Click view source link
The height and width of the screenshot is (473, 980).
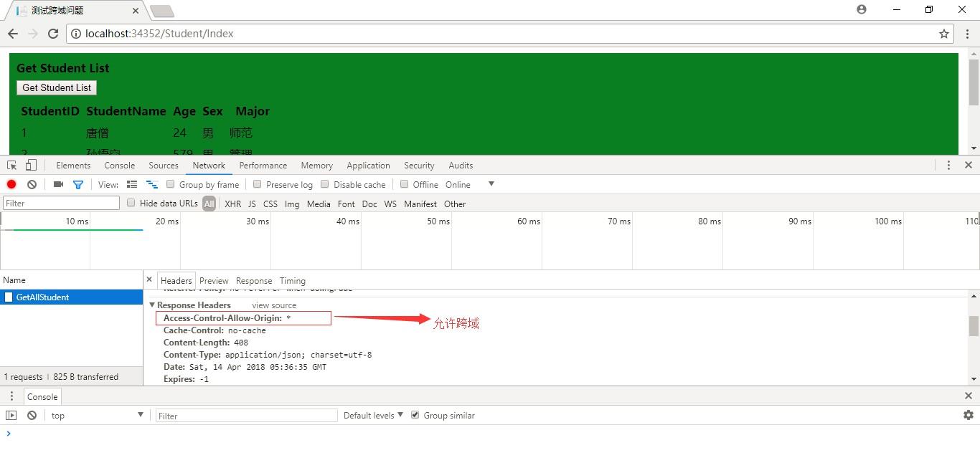click(x=274, y=305)
